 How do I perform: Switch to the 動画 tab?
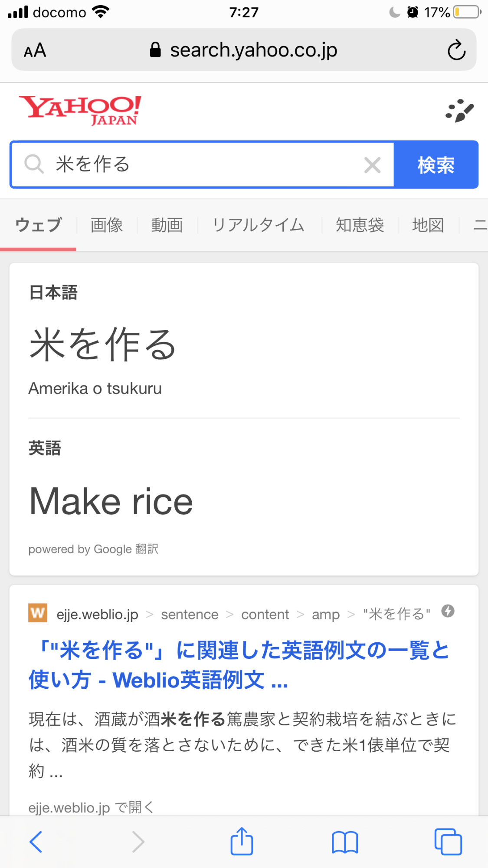(167, 225)
